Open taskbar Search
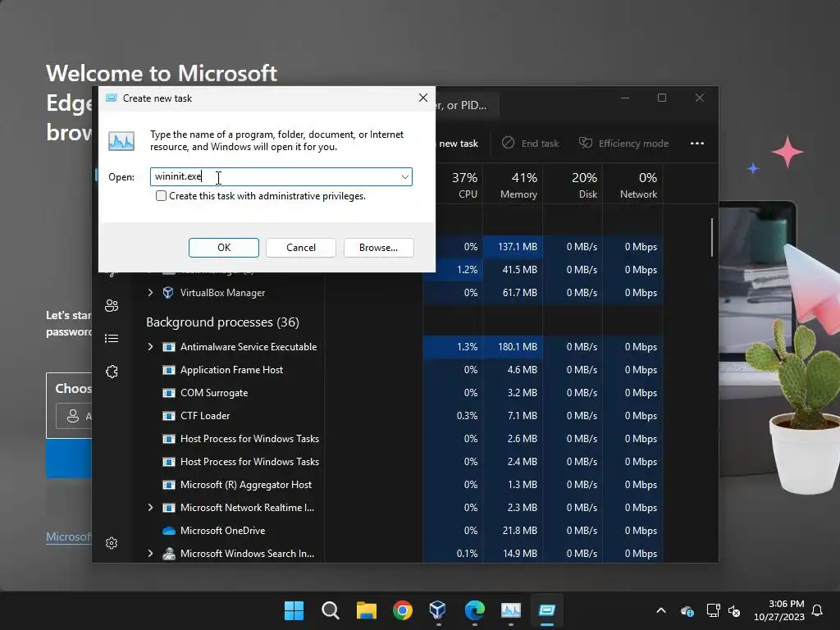Screen dimensions: 840x630 [330, 610]
